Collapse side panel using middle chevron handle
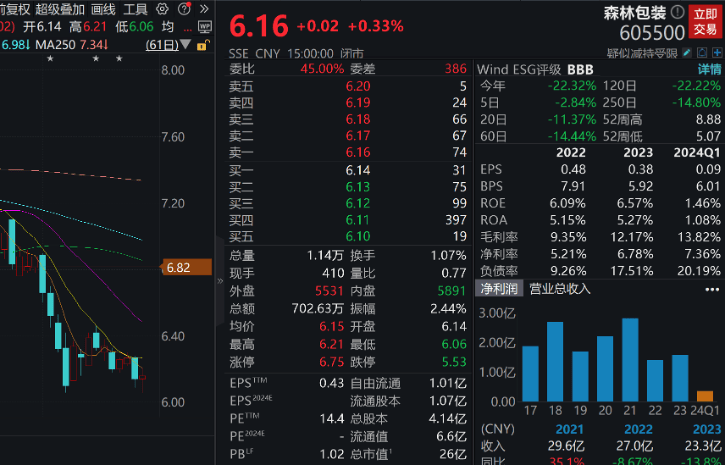This screenshot has height=466, width=726. 220,281
